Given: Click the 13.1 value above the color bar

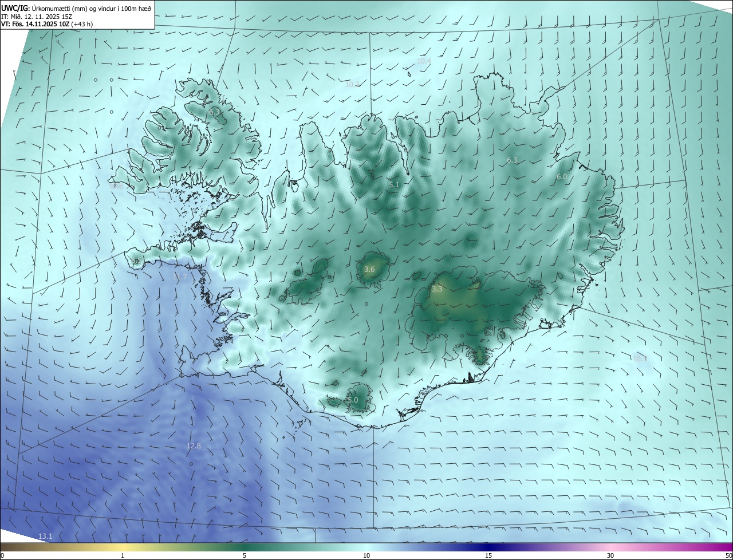Looking at the screenshot, I should pos(45,536).
